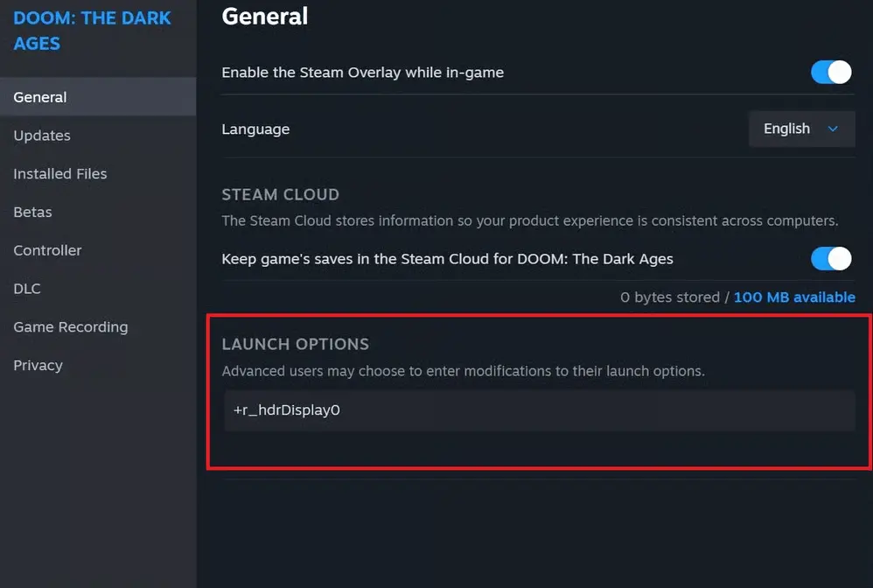Click the Steam Cloud description text
The image size is (873, 588).
pyautogui.click(x=529, y=221)
